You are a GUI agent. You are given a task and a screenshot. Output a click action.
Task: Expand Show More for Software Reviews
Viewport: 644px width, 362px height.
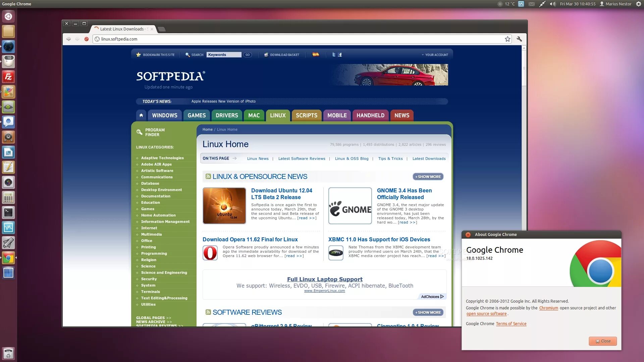point(428,312)
